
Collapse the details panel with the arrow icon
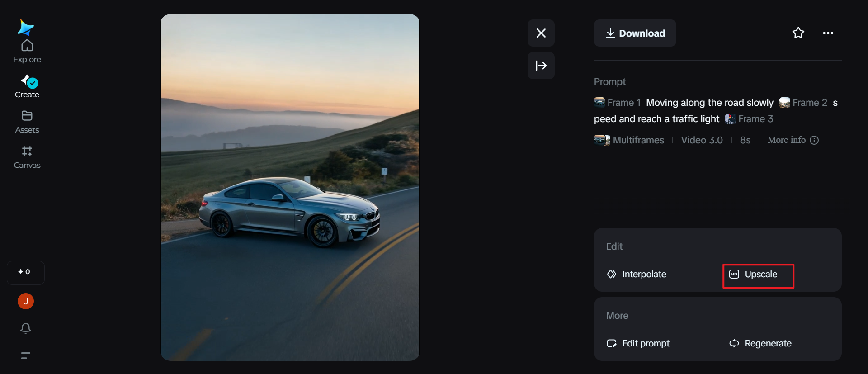(541, 66)
